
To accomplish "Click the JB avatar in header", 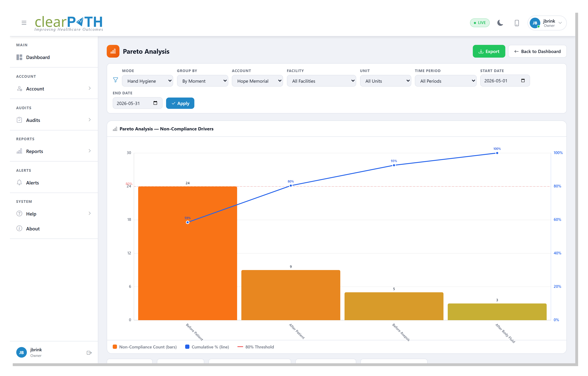I will (535, 23).
